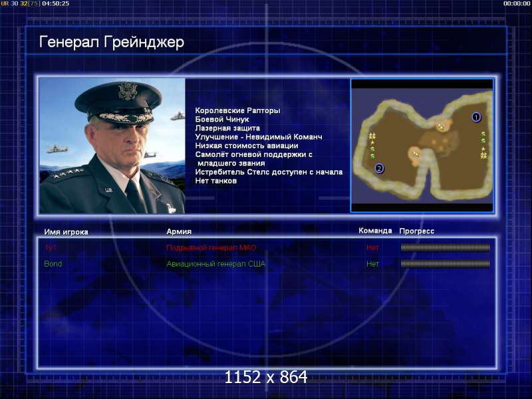Click the text 'Нет танков'
The height and width of the screenshot is (399, 532).
point(215,181)
